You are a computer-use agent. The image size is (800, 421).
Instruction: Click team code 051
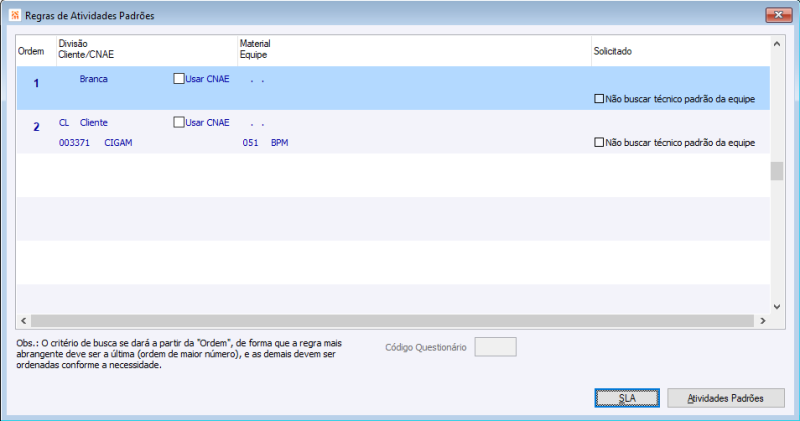[250, 143]
